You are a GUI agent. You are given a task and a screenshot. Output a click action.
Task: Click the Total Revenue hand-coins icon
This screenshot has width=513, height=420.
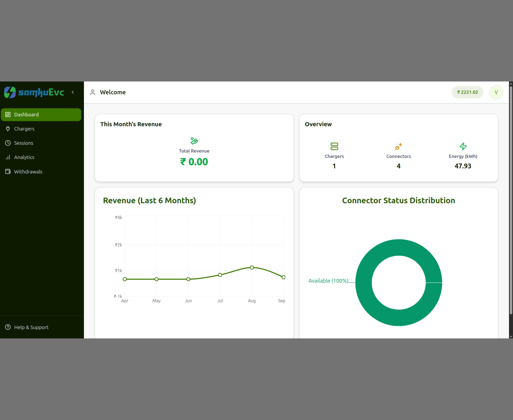point(194,141)
